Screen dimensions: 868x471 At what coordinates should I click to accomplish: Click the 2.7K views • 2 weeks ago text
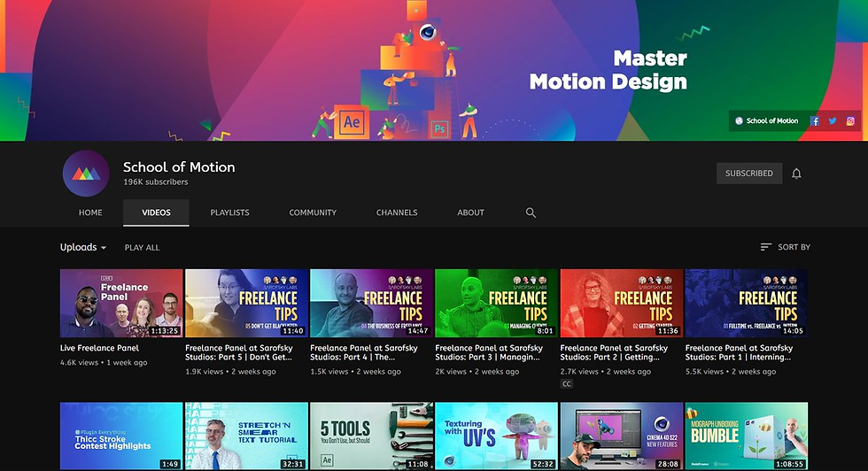pos(606,371)
